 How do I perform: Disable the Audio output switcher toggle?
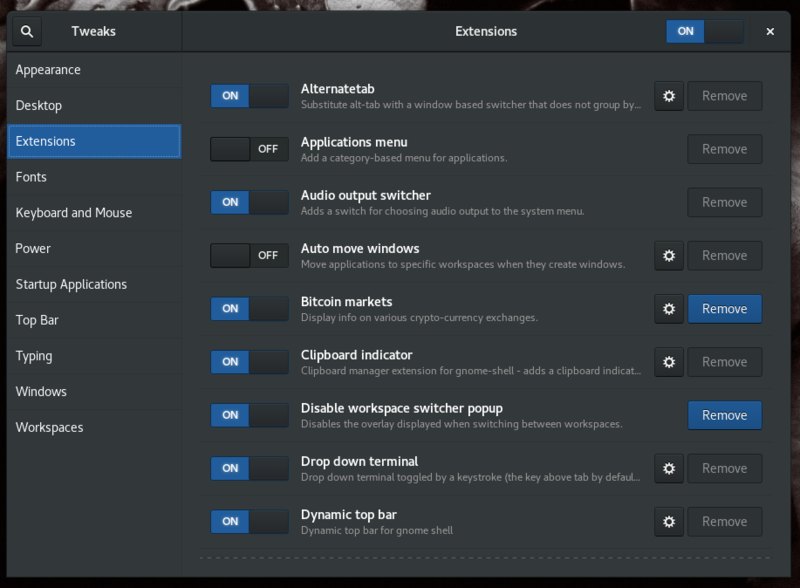[x=249, y=202]
